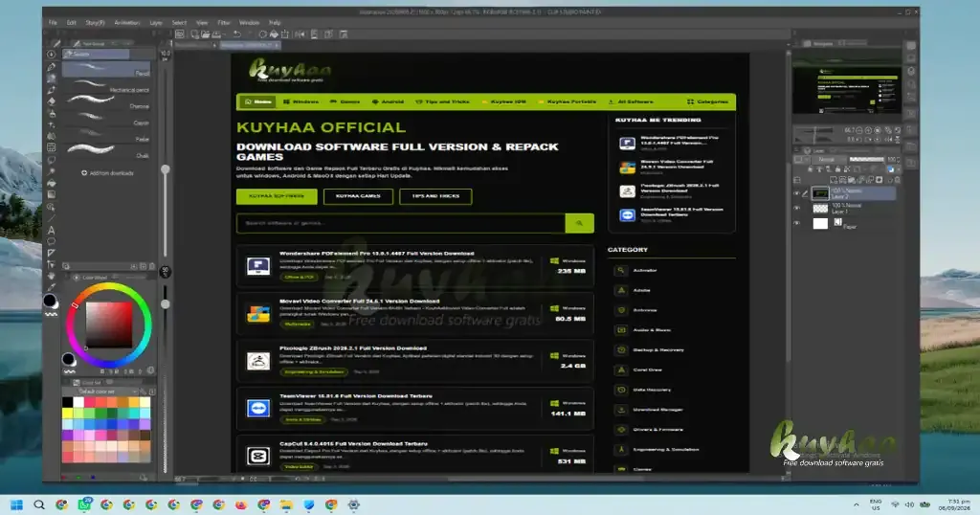Hide Layer 2 using its eye icon

coord(796,193)
